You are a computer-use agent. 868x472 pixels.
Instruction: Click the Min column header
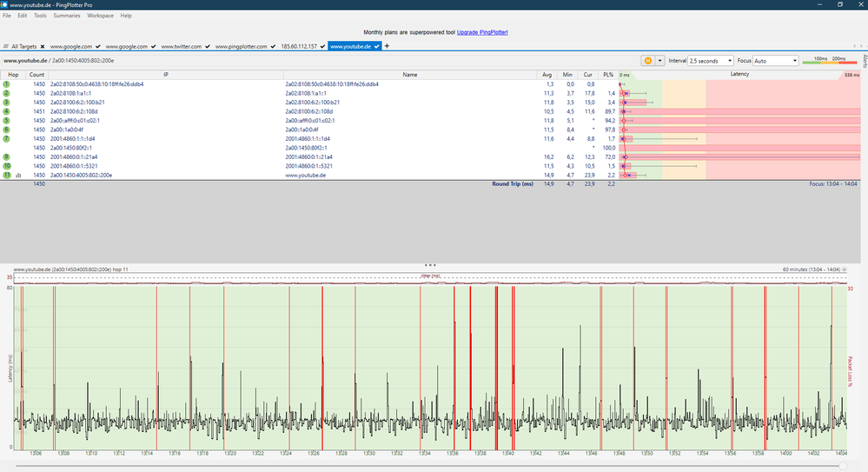(x=567, y=75)
